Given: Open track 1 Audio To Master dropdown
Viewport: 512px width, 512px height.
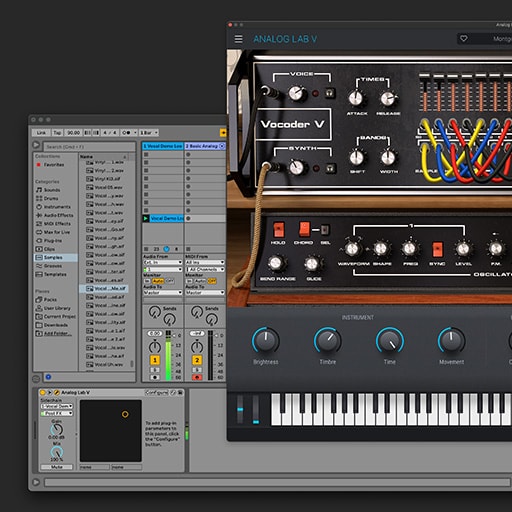Looking at the screenshot, I should tap(163, 292).
